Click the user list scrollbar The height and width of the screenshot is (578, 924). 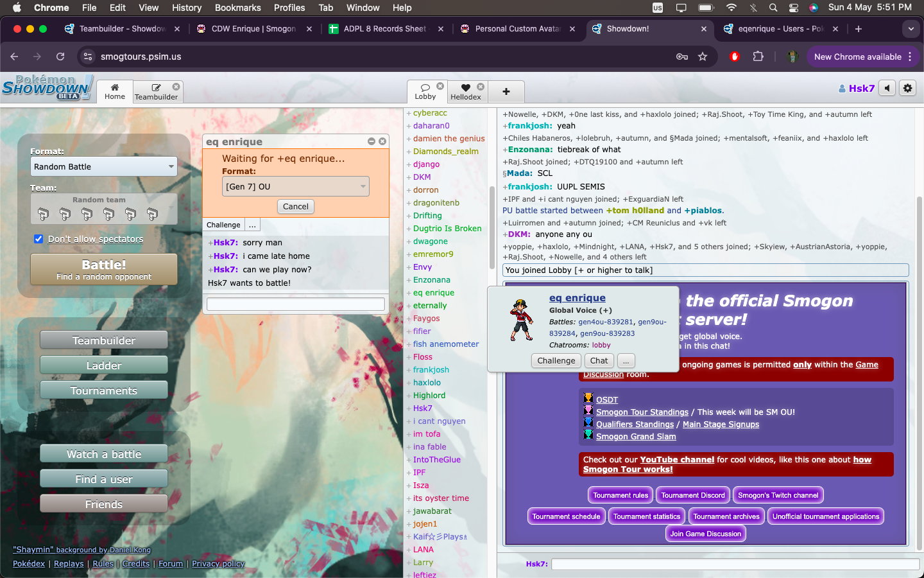pyautogui.click(x=492, y=227)
